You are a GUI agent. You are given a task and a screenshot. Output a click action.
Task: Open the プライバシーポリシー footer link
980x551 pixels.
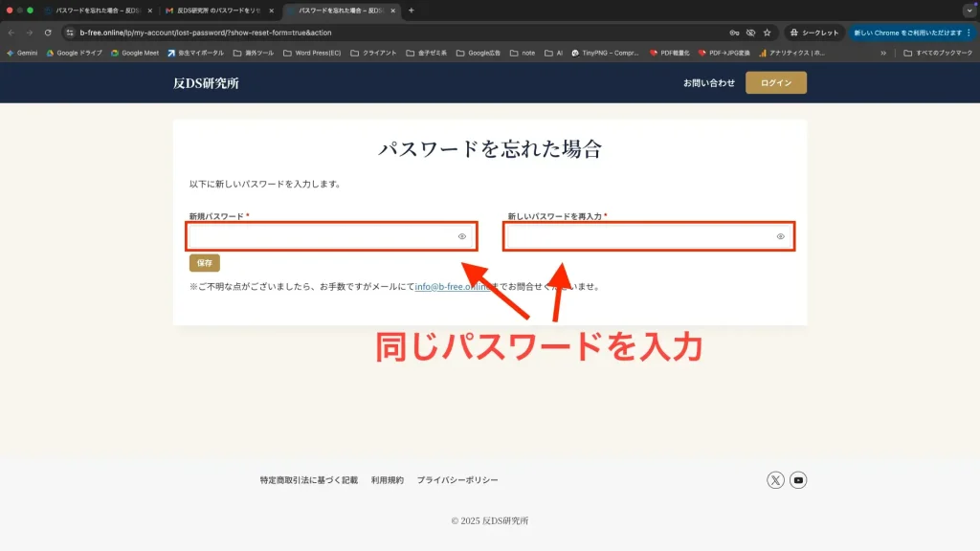457,480
